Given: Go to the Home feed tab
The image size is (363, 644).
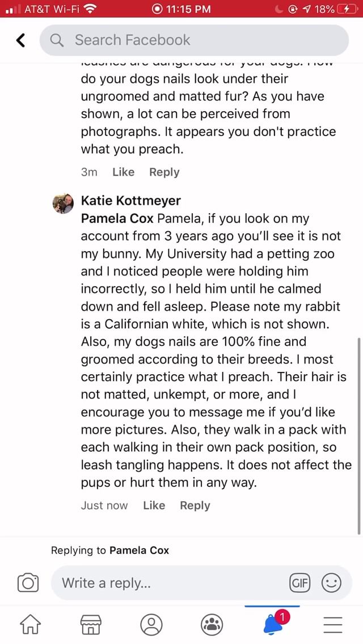Looking at the screenshot, I should coord(30,625).
